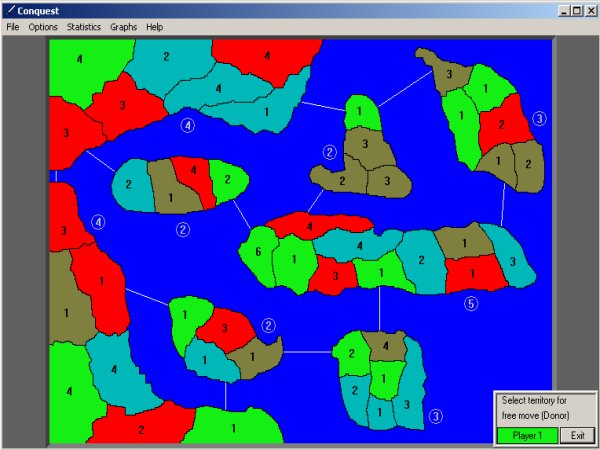Select the red 4 territory along the top edge
The height and width of the screenshot is (450, 600).
coord(267,57)
